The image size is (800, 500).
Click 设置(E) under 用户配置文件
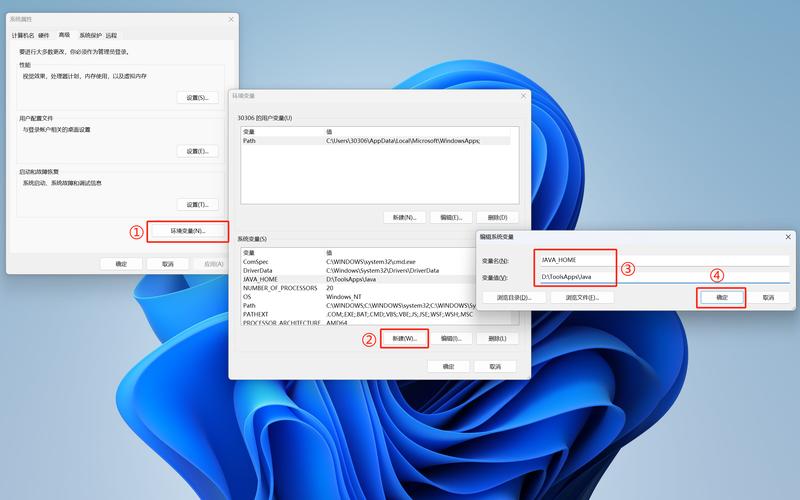[196, 151]
